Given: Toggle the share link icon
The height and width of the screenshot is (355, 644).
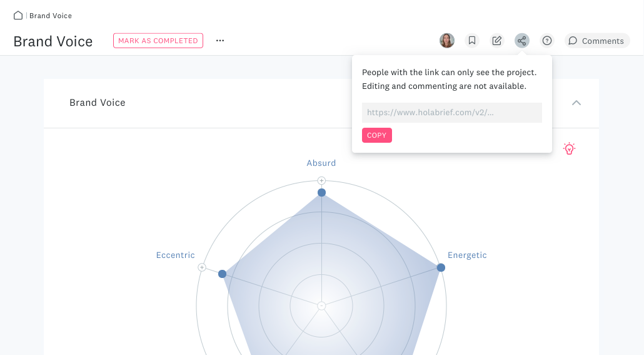Looking at the screenshot, I should click(522, 41).
